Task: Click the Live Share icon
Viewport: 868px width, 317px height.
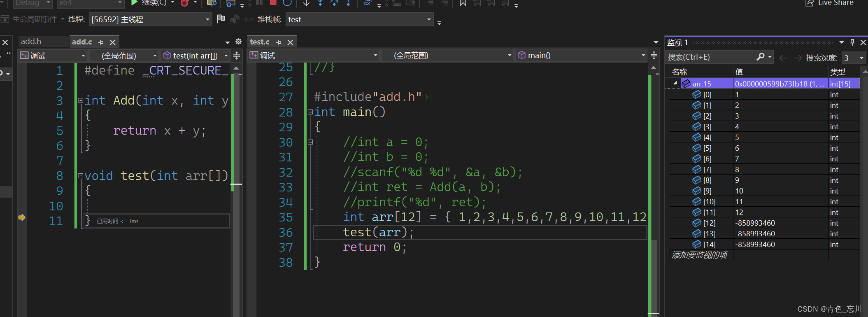Action: 809,3
